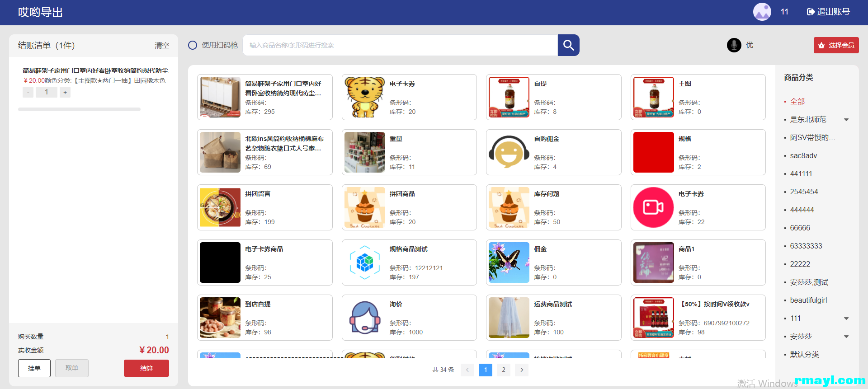
Task: Expand the 111 category arrow
Action: click(846, 319)
